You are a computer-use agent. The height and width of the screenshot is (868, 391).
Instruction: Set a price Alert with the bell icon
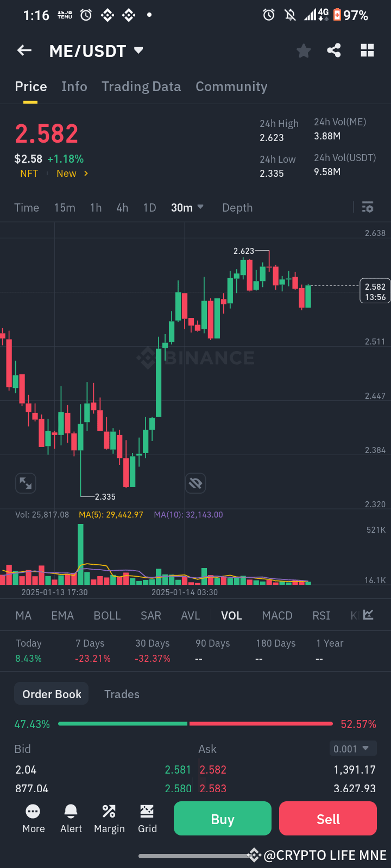[x=71, y=818]
